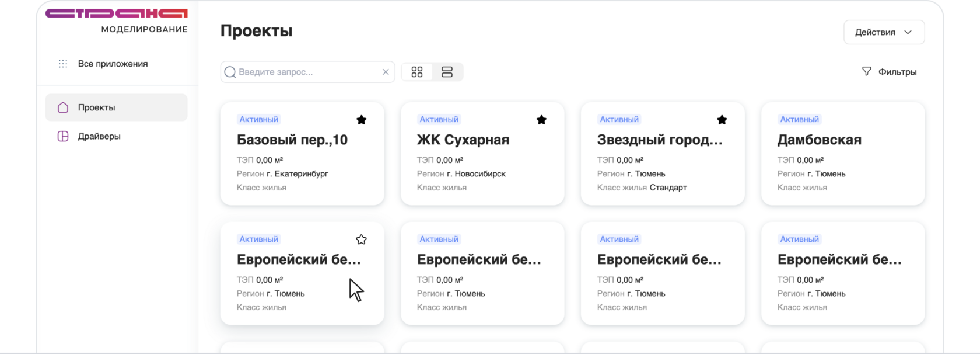Go to Драйверы section

(x=99, y=136)
